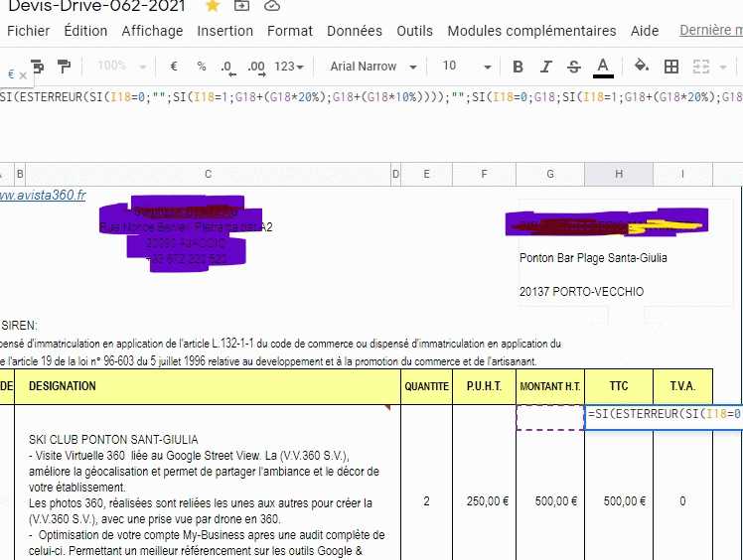Open the Dernière modification history link
743x560 pixels.
(x=711, y=30)
